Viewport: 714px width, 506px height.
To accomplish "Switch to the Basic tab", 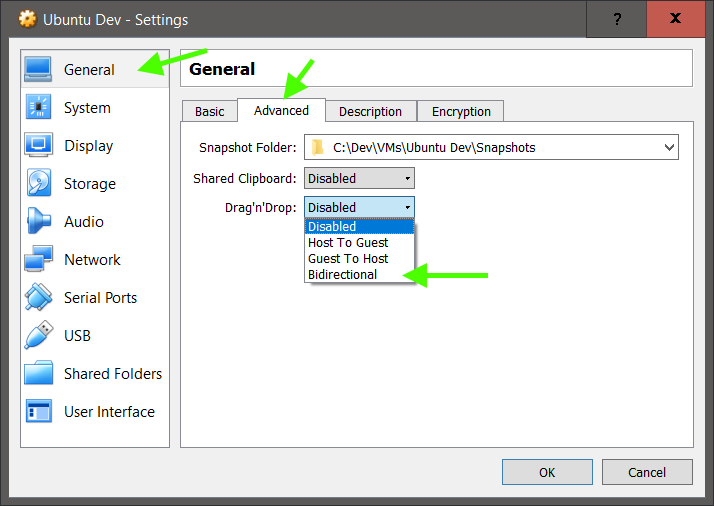I will pyautogui.click(x=209, y=111).
